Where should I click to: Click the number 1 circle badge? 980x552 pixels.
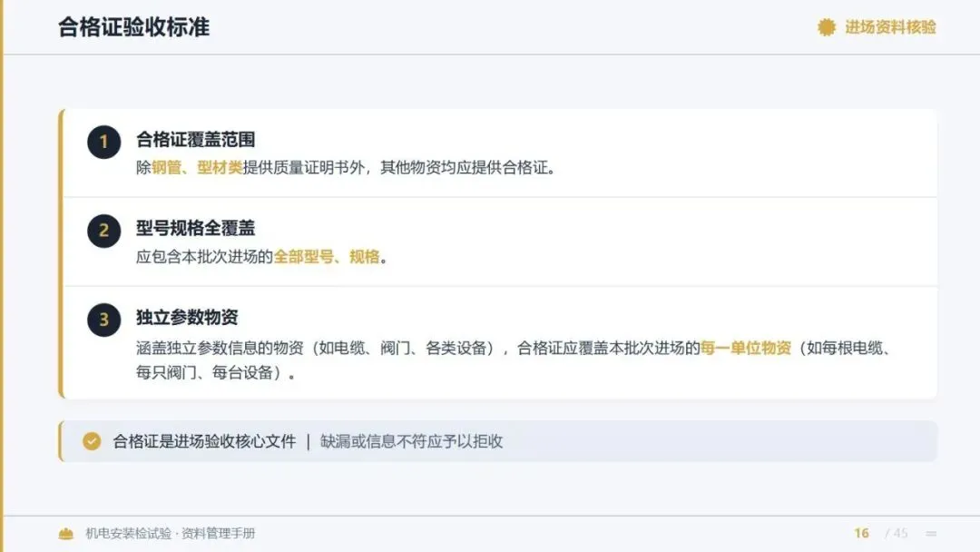pos(103,142)
